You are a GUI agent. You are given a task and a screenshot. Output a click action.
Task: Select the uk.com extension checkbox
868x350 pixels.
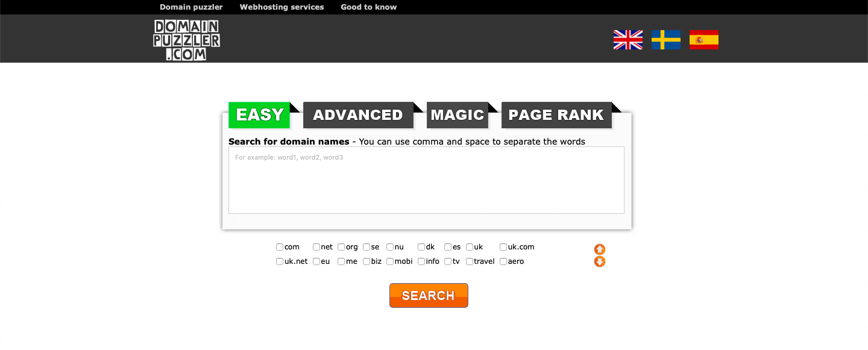tap(503, 246)
